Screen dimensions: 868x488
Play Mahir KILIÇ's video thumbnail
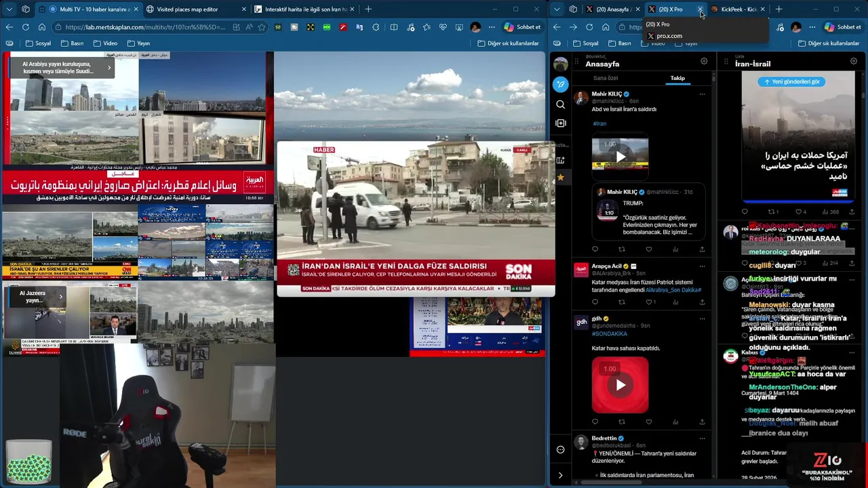(620, 157)
